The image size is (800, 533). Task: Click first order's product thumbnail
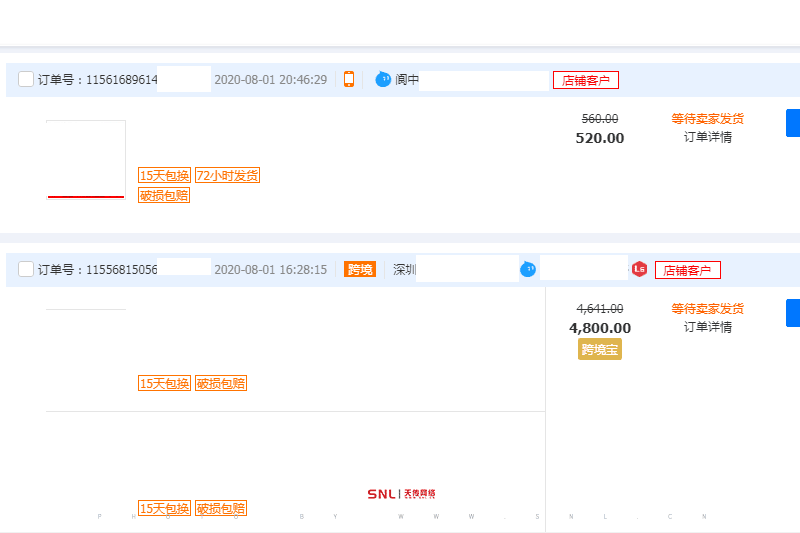tap(86, 159)
